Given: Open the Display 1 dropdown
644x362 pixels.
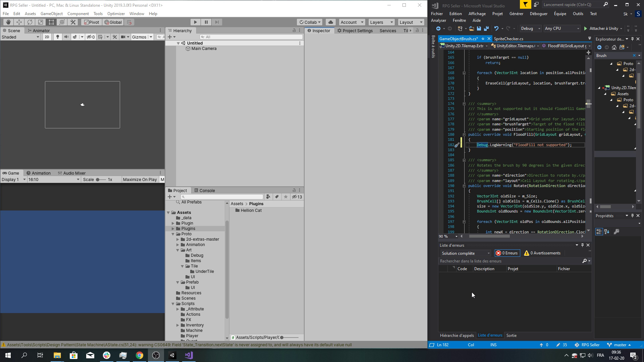Looking at the screenshot, I should tap(13, 180).
